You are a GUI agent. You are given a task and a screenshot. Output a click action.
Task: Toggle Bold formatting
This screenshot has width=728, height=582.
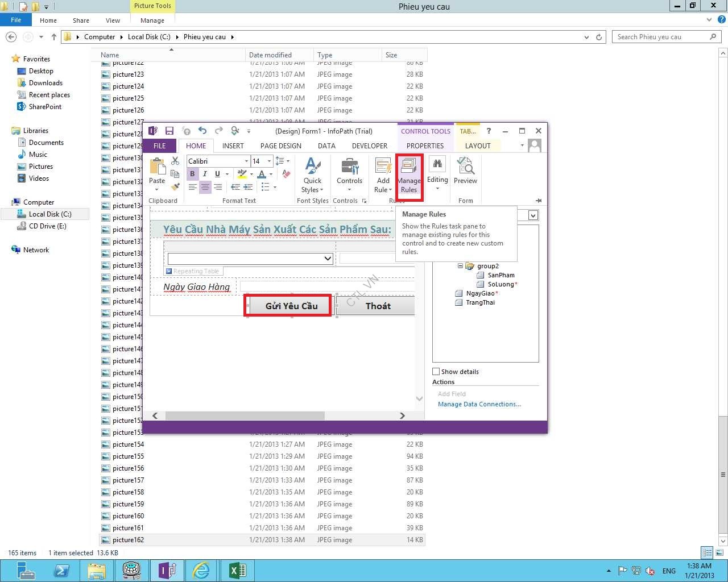[x=192, y=174]
